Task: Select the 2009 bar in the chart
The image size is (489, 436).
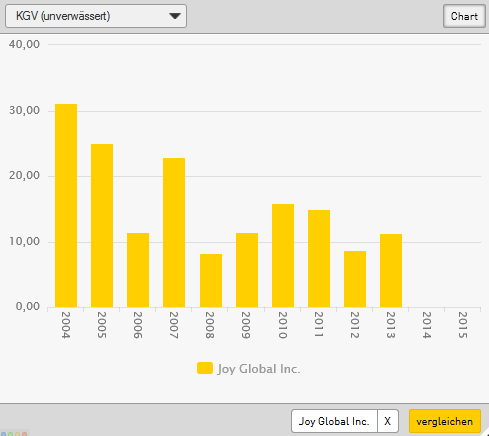Action: [247, 270]
